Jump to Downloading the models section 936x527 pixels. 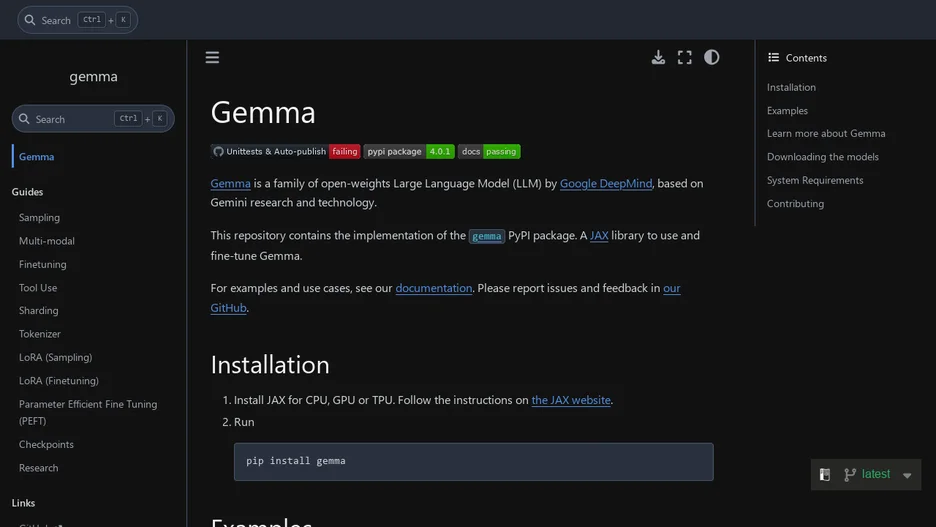tap(823, 156)
